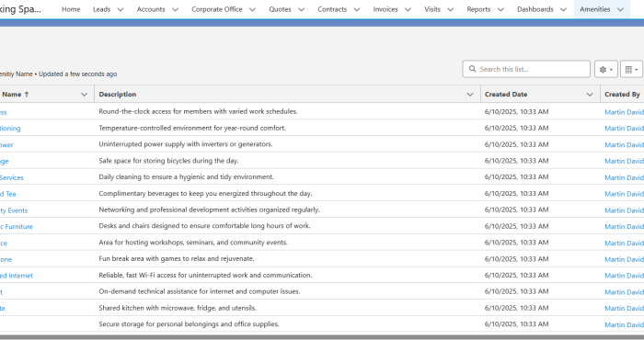Expand the Quotes tab dropdown chevron
644x340 pixels.
click(301, 9)
